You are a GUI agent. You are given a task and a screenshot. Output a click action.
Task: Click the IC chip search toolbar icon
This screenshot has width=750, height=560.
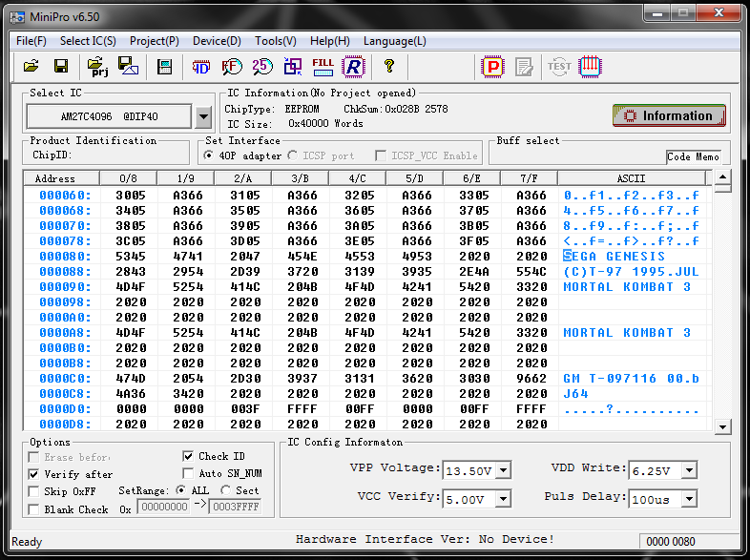tap(164, 67)
